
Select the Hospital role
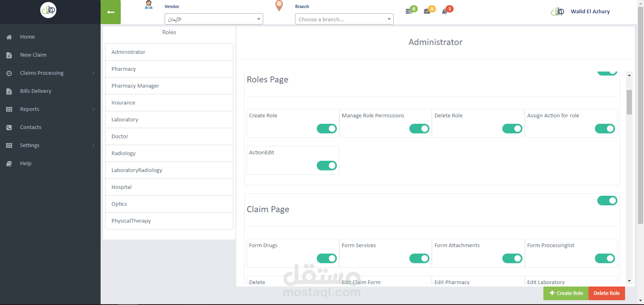tap(169, 187)
